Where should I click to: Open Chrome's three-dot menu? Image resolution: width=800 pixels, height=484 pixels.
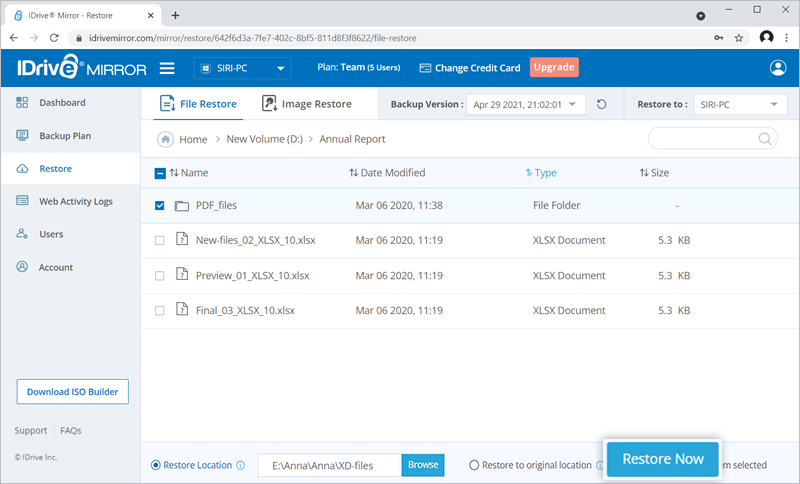click(787, 38)
